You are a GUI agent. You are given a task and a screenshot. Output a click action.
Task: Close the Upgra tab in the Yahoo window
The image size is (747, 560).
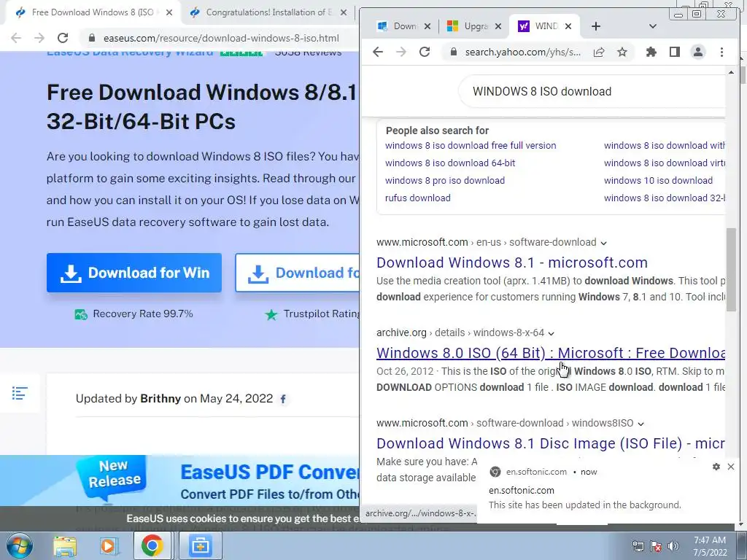pyautogui.click(x=498, y=26)
